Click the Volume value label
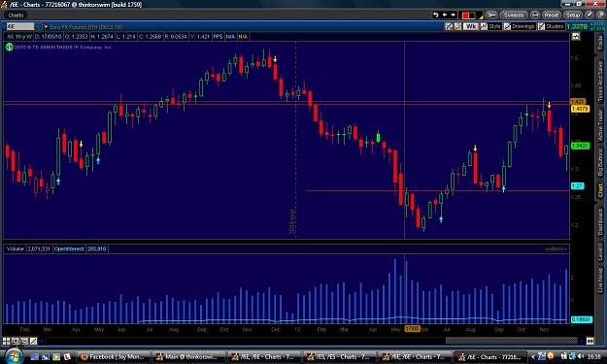This screenshot has height=364, width=607. click(39, 248)
